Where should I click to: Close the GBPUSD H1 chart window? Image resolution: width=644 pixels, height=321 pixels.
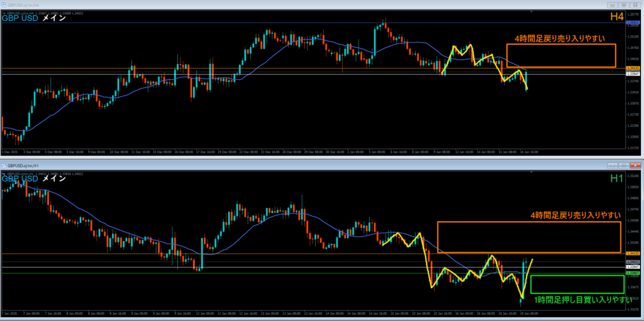(635, 165)
